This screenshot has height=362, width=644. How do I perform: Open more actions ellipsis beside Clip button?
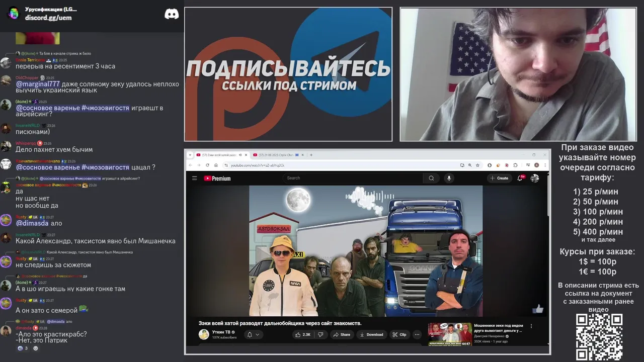[417, 334]
